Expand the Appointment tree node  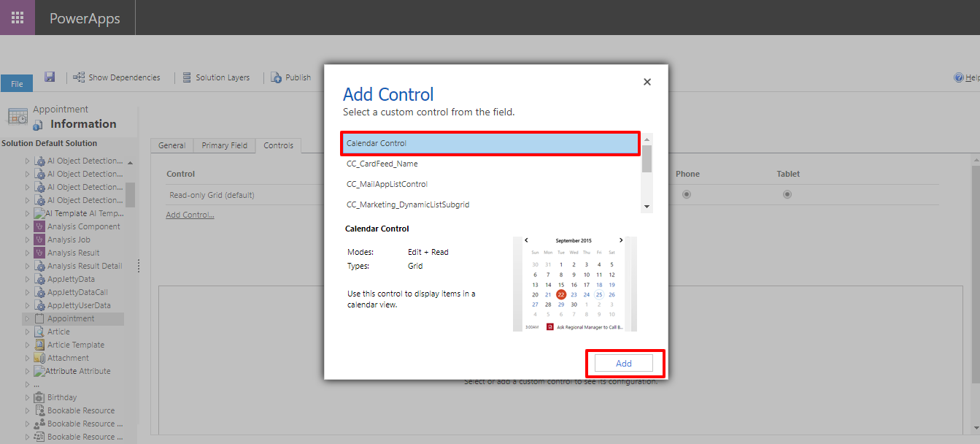tap(28, 319)
